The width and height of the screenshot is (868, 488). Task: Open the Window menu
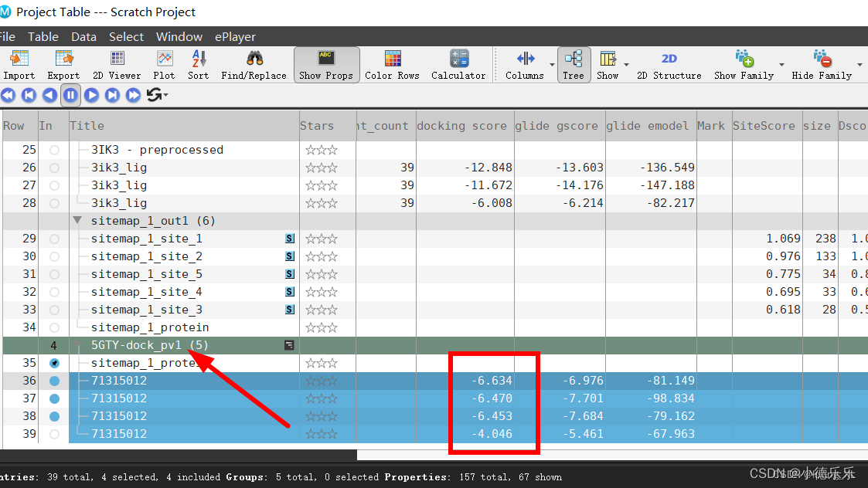[179, 37]
